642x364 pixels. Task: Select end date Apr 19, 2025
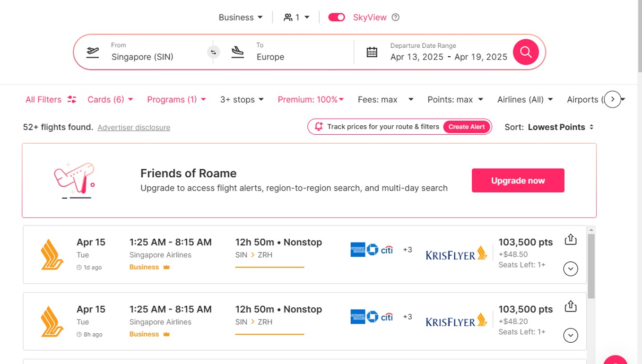[x=481, y=57]
